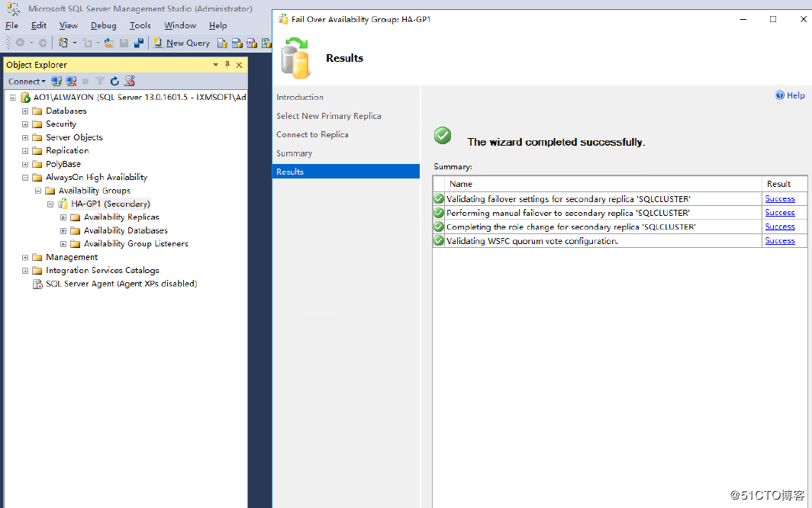Screen dimensions: 812x508
Task: Expand the PolyBase folder
Action: pyautogui.click(x=25, y=164)
